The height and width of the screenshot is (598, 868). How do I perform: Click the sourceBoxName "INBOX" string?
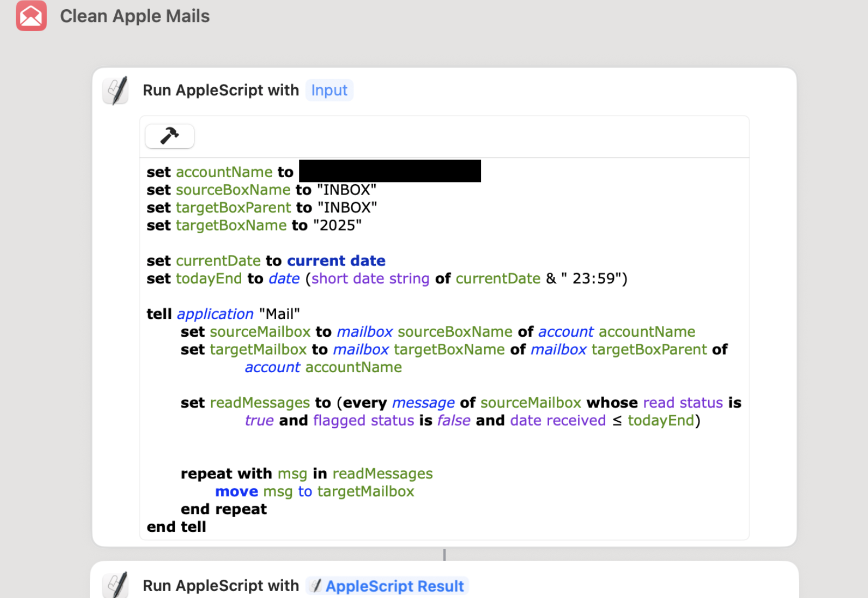pyautogui.click(x=347, y=190)
